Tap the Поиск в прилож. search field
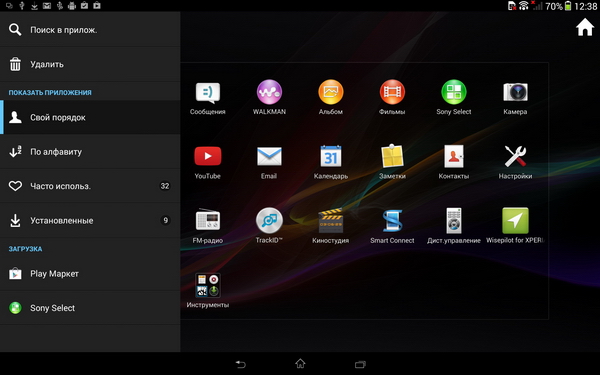600x375 pixels. click(x=90, y=29)
